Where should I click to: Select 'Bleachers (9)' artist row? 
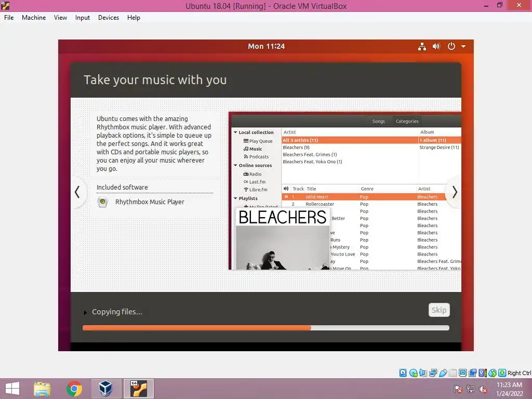pos(350,147)
